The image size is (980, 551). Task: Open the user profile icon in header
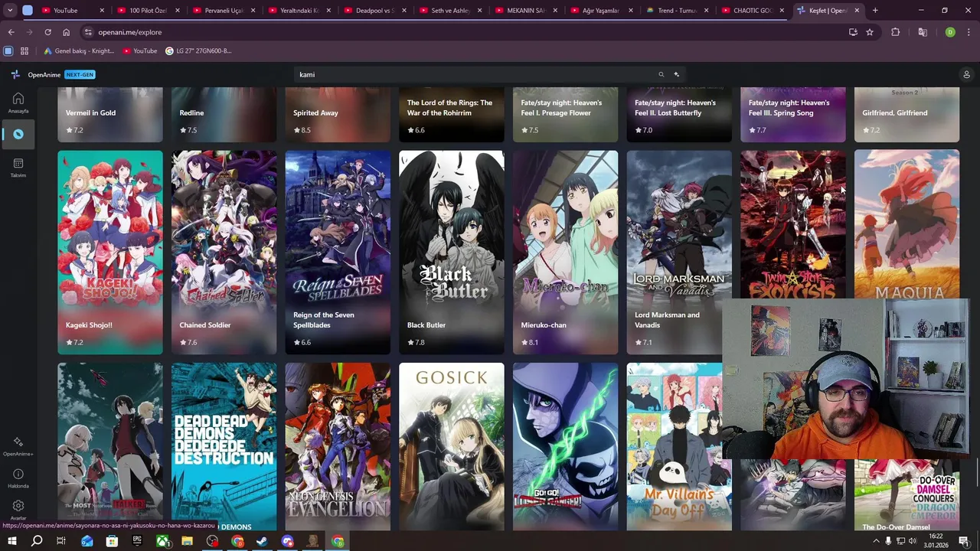click(x=966, y=74)
